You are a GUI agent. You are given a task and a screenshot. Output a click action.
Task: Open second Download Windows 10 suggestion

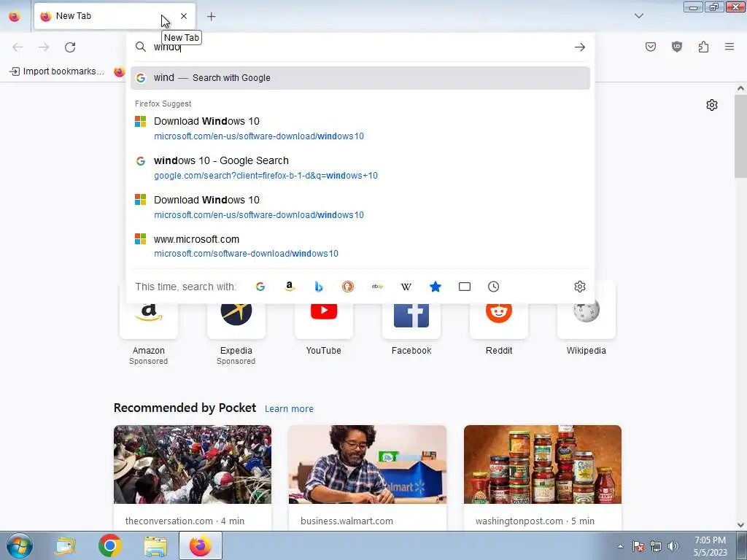click(360, 207)
